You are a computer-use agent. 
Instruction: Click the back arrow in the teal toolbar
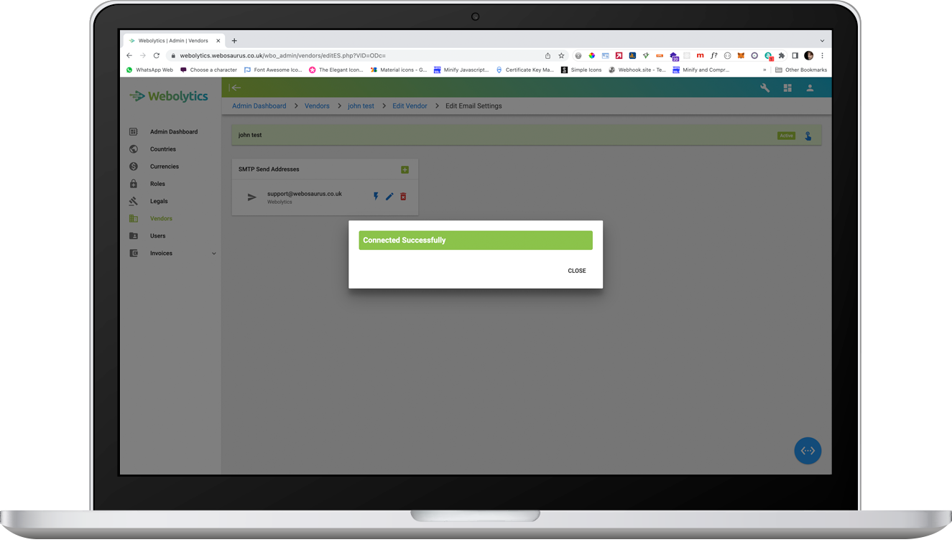[x=236, y=88]
